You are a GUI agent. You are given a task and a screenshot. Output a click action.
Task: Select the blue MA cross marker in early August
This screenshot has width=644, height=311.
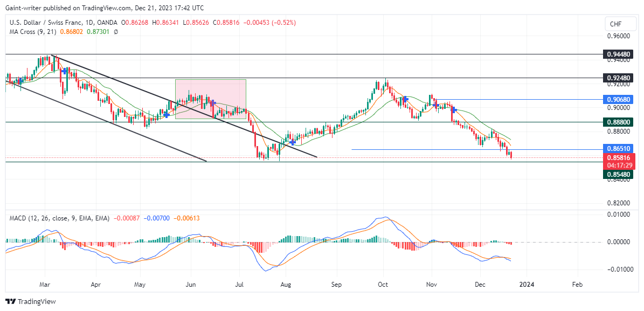pos(292,142)
